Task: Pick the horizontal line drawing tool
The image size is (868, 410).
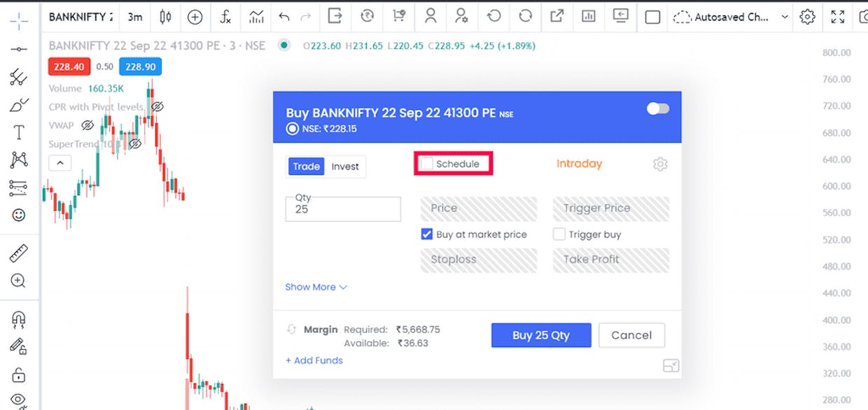Action: tap(19, 49)
